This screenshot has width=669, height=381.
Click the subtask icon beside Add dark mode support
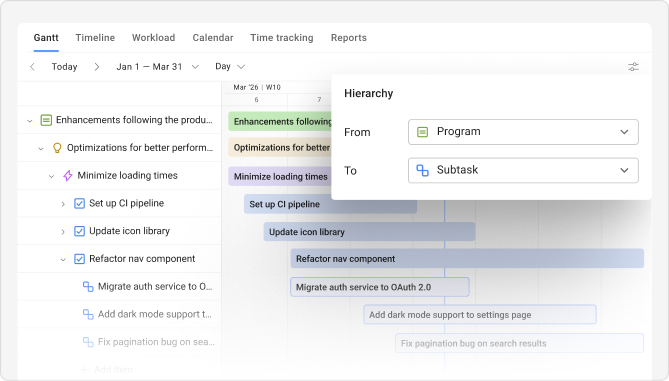coord(88,314)
